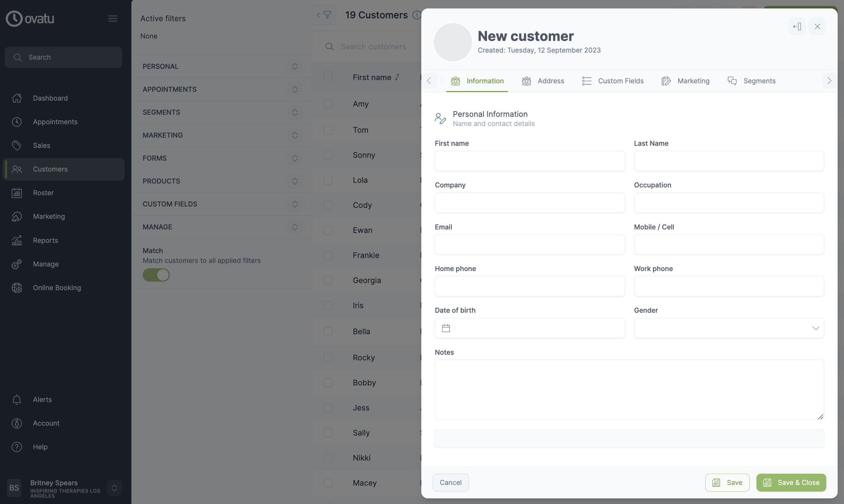
Task: Tick the row checkbox for Sonny
Action: coord(328,155)
